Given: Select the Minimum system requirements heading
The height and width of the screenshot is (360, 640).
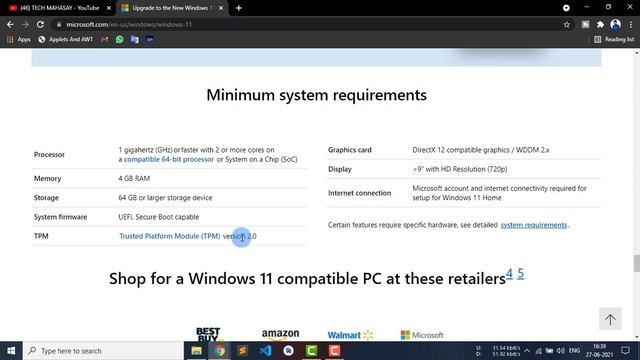Looking at the screenshot, I should 317,95.
